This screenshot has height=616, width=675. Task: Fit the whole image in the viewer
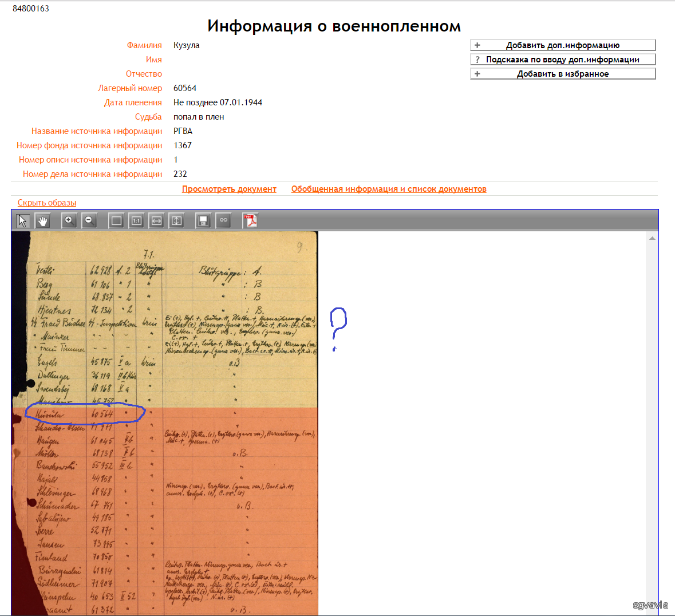click(x=116, y=221)
